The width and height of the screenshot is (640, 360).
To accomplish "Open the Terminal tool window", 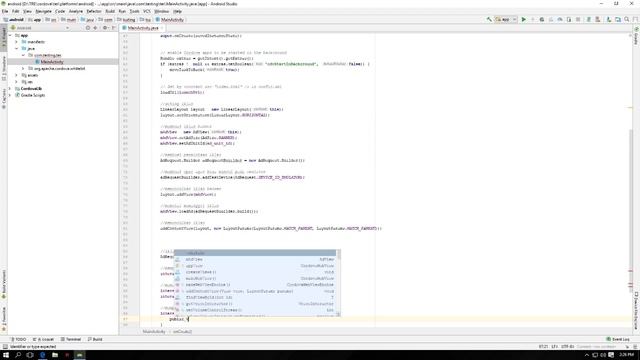I will point(71,339).
